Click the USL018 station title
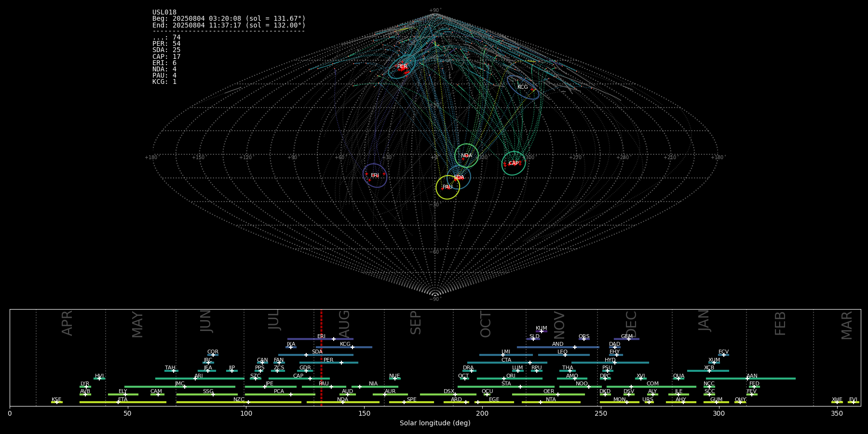This screenshot has height=434, width=868. click(164, 13)
